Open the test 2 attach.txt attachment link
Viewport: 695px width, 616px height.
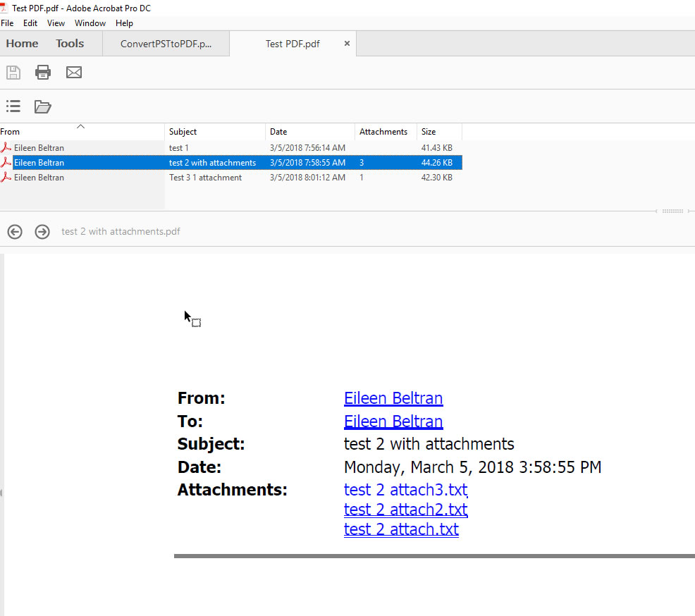[x=401, y=529]
